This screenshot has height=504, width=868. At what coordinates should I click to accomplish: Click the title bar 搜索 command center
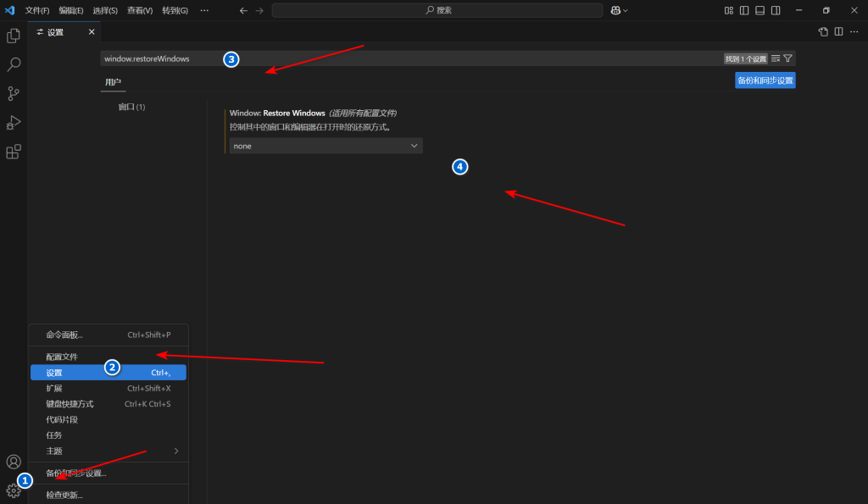(437, 10)
